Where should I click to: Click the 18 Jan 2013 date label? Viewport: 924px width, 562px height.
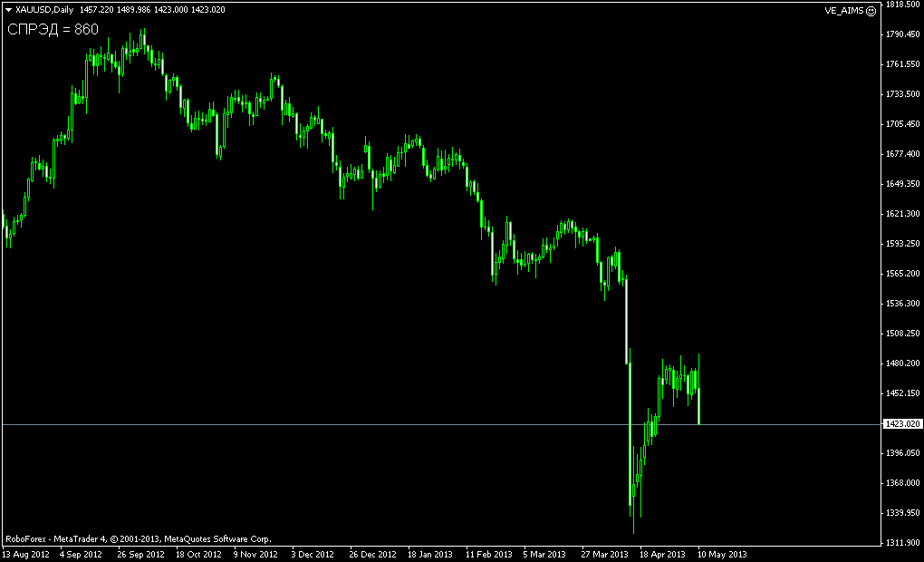tap(430, 555)
